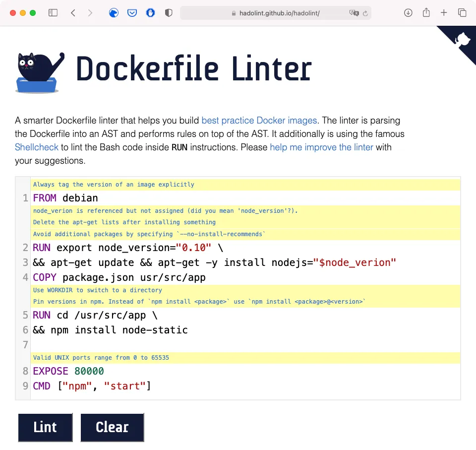The height and width of the screenshot is (450, 476).
Task: Click the 'RUN export node_version' line
Action: pos(245,248)
